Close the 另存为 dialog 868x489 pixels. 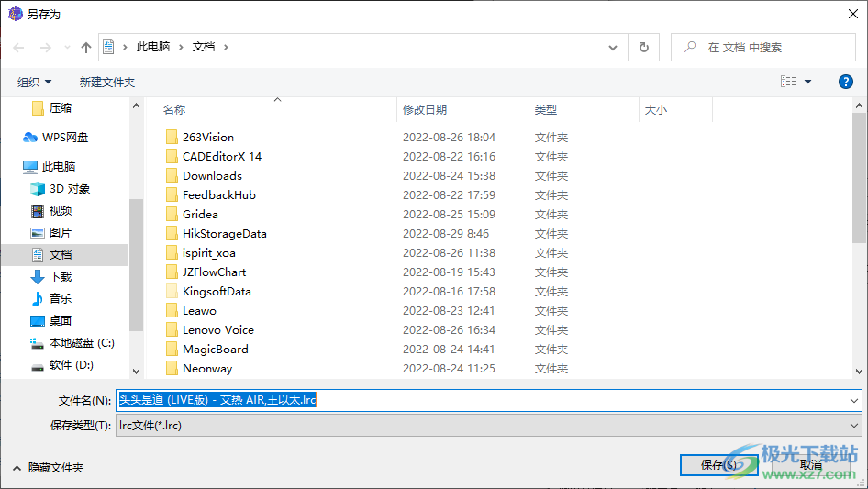pos(853,14)
